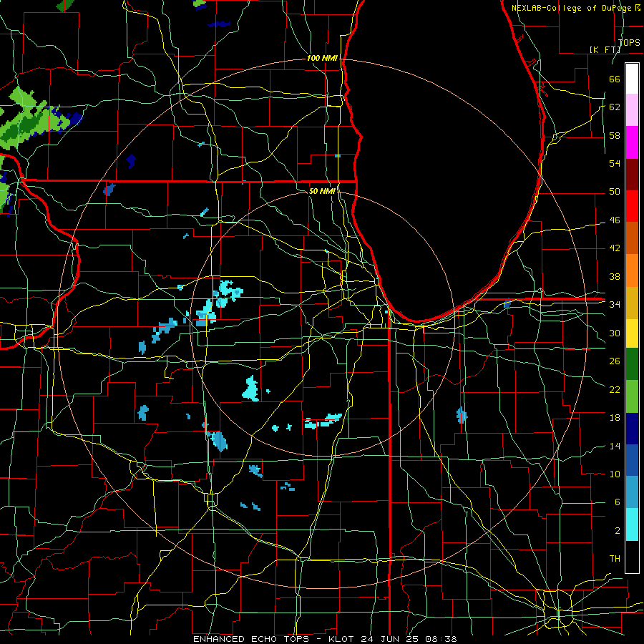Select the steel light-blue legend swatch
The height and width of the screenshot is (644, 644).
point(632,492)
